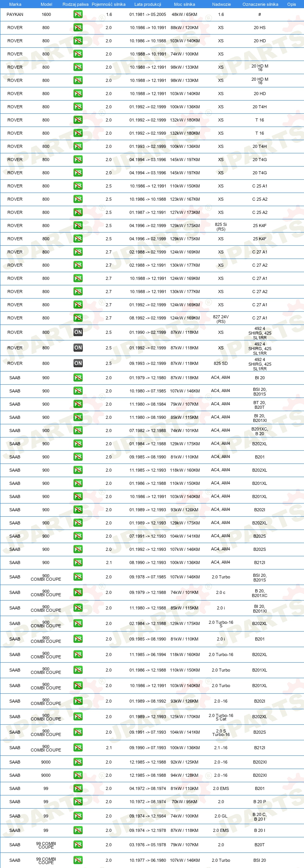The width and height of the screenshot is (304, 868).
Task: Select the 125kW / 170KM power cell
Action: 185,717
